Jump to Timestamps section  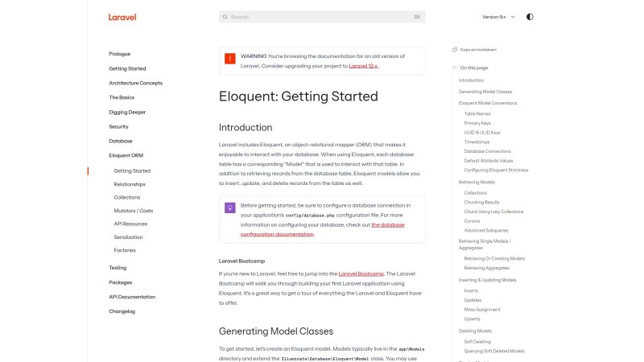477,142
